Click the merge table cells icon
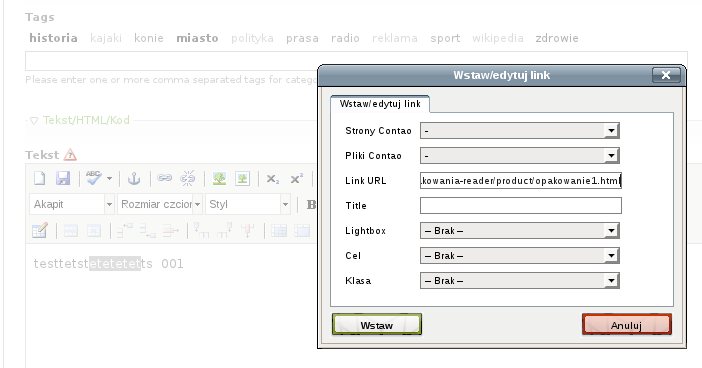This screenshot has height=368, width=702. coord(302,231)
